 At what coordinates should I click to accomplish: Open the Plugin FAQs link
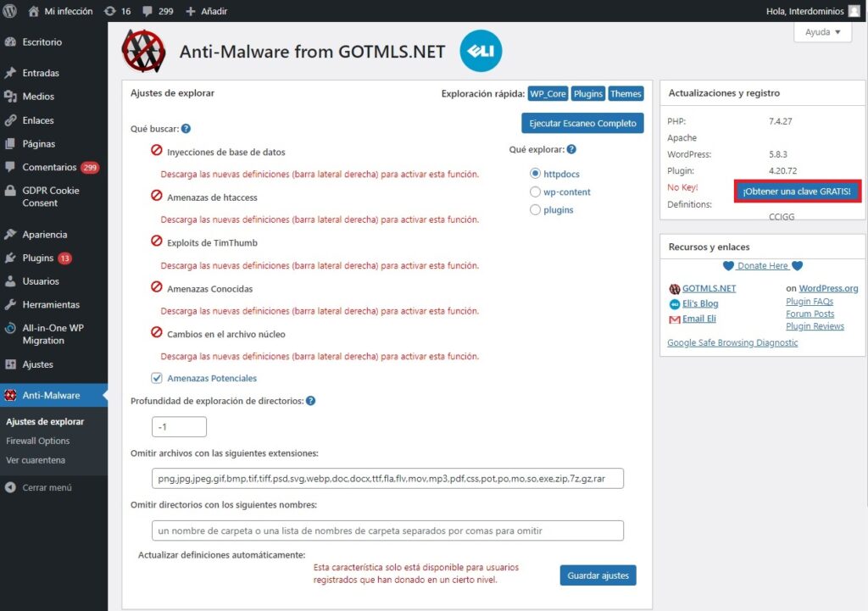tap(810, 302)
